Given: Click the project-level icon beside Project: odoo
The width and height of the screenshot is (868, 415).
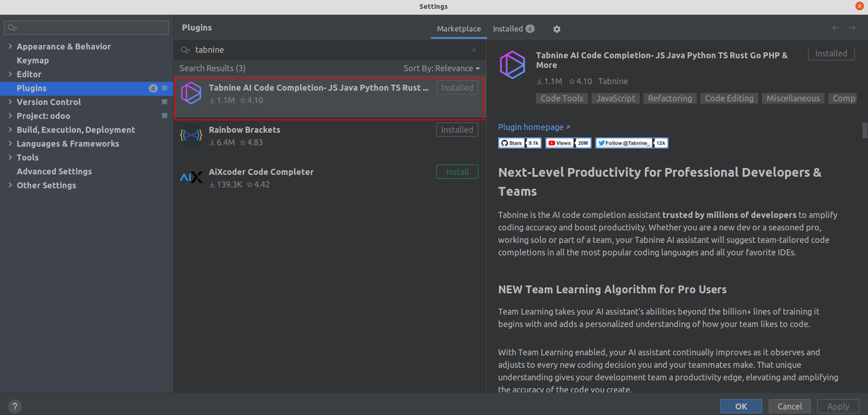Looking at the screenshot, I should pos(164,116).
